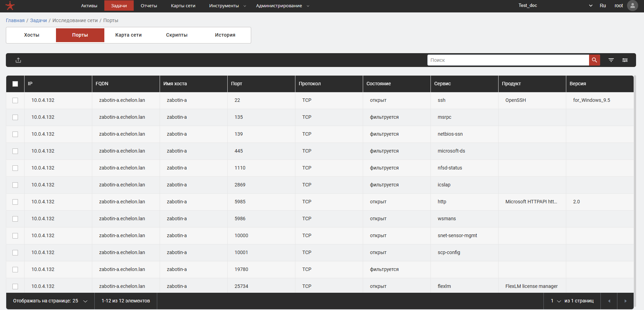
Task: Click into the Поиск search field
Action: coord(508,60)
